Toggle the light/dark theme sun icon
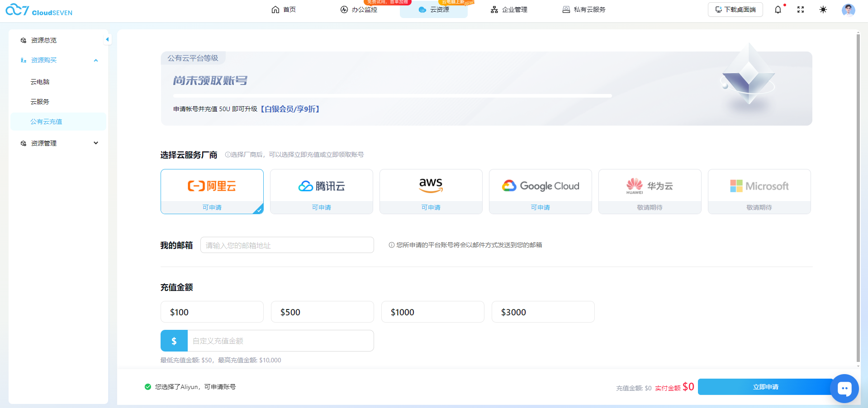This screenshot has height=408, width=868. pos(823,9)
